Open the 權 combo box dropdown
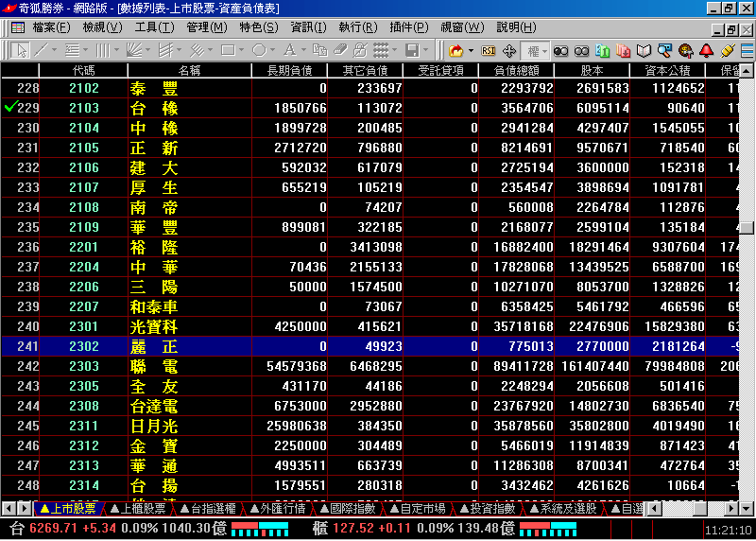The image size is (756, 541). coord(544,51)
